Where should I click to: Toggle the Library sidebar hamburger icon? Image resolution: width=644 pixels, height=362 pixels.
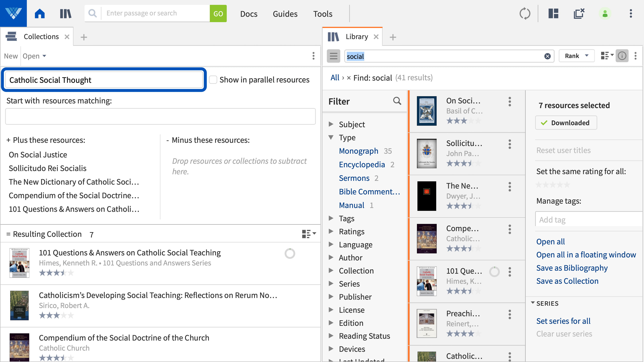click(x=334, y=56)
